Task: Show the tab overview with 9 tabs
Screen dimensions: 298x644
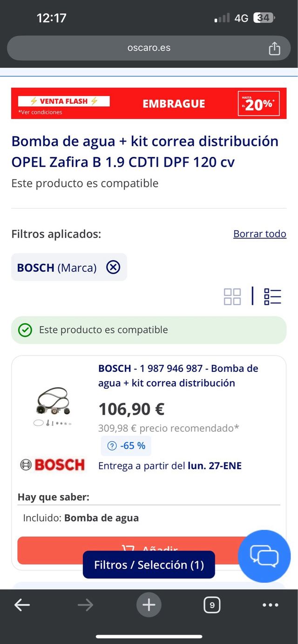Action: (x=212, y=604)
